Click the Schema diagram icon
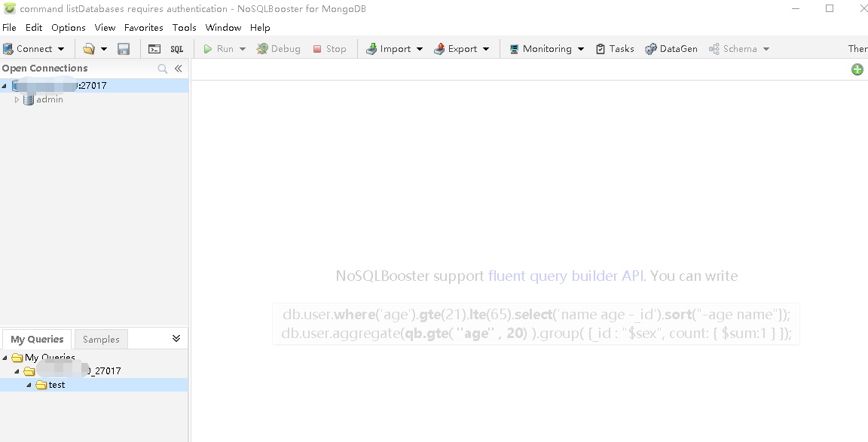 [714, 49]
